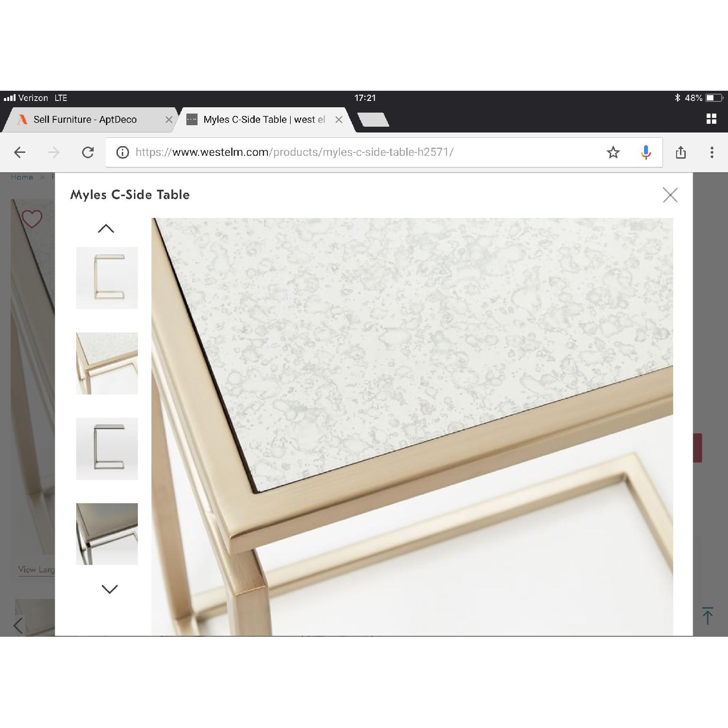Bookmark this page with the star icon
This screenshot has width=728, height=728.
(x=613, y=152)
